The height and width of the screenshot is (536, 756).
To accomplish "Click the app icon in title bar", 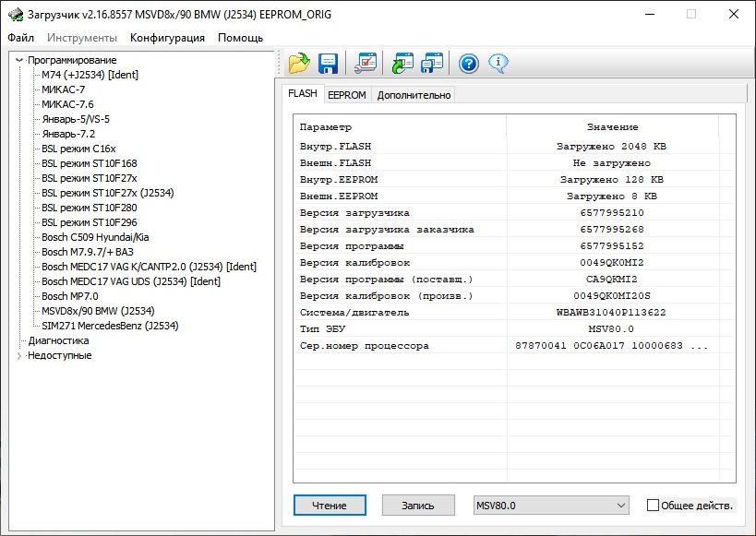I will pos(16,15).
